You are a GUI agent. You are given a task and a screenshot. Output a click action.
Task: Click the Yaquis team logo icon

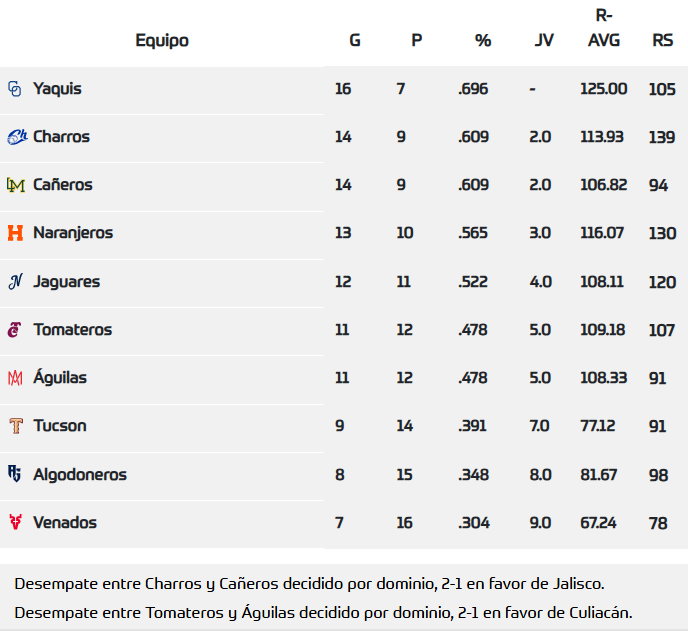pyautogui.click(x=15, y=89)
